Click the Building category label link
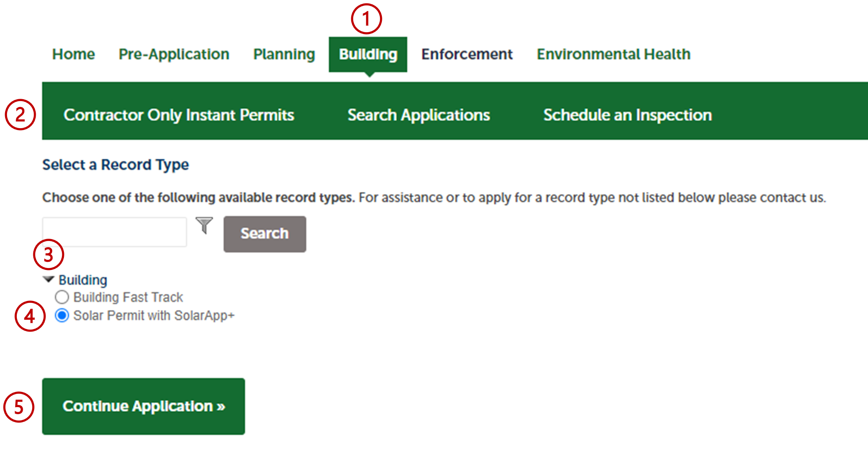The height and width of the screenshot is (451, 868). click(83, 280)
